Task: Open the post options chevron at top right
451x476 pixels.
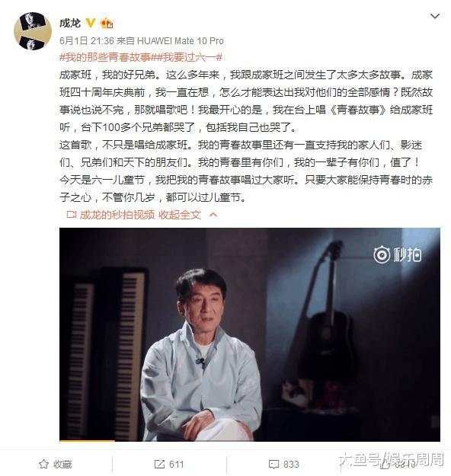Action: (435, 16)
